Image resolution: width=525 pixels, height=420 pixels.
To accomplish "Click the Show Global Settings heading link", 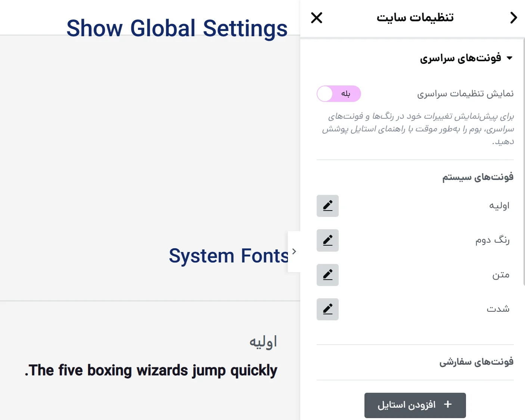I will coord(177,27).
